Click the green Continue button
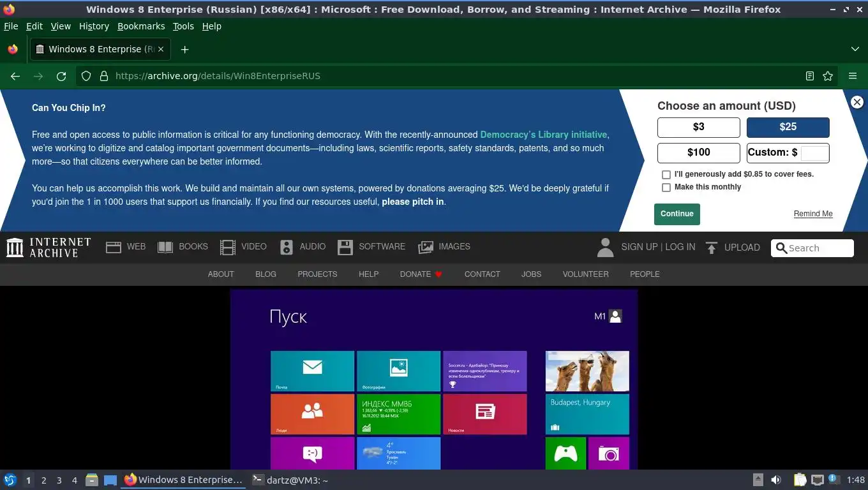This screenshot has height=490, width=868. tap(677, 214)
